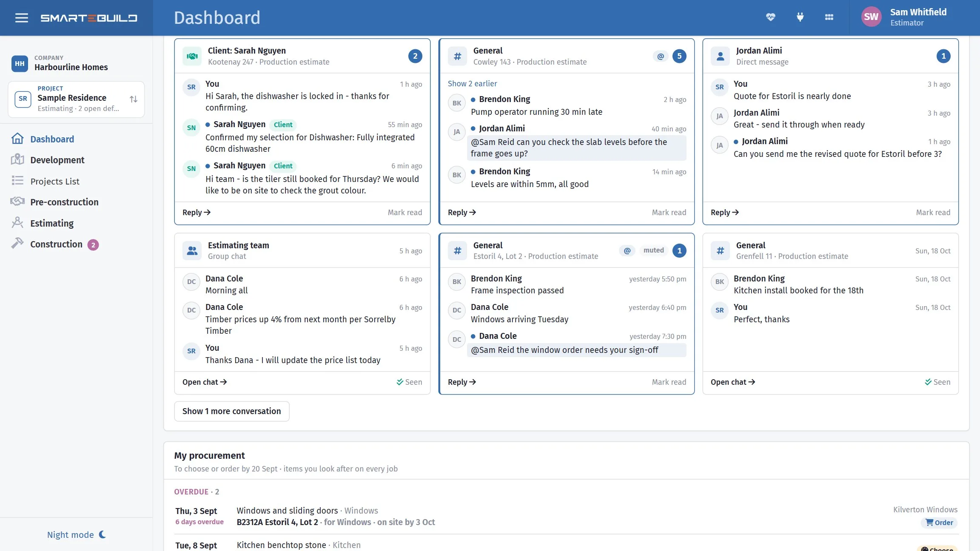The width and height of the screenshot is (980, 551).
Task: Click hash icon on Cowley 143 General card
Action: tap(457, 56)
